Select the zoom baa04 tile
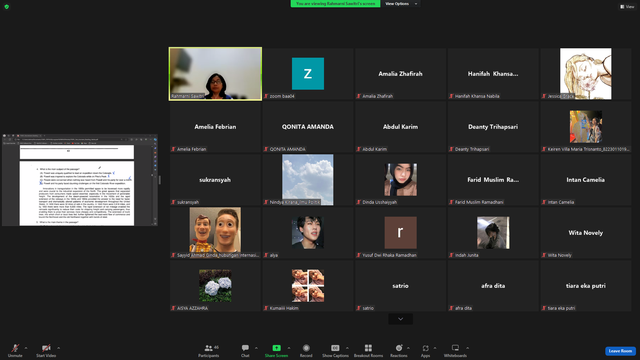Viewport: 640px width, 360px height. [x=308, y=74]
